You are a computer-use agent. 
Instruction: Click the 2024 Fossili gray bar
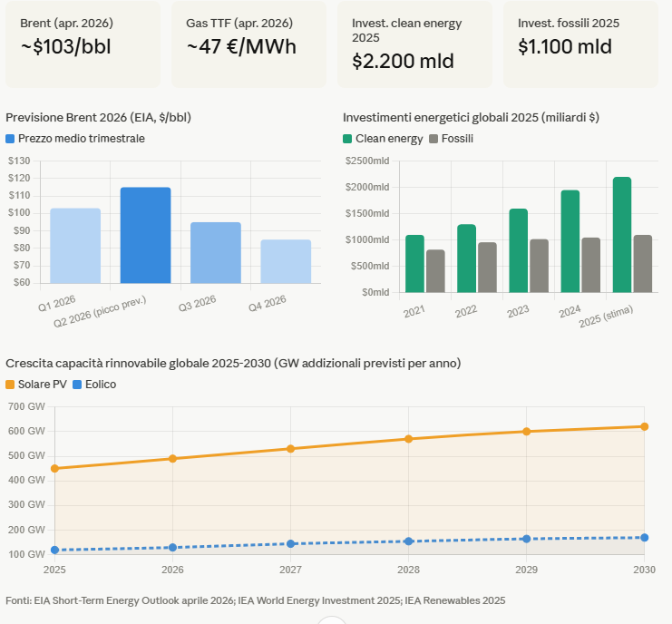(591, 265)
